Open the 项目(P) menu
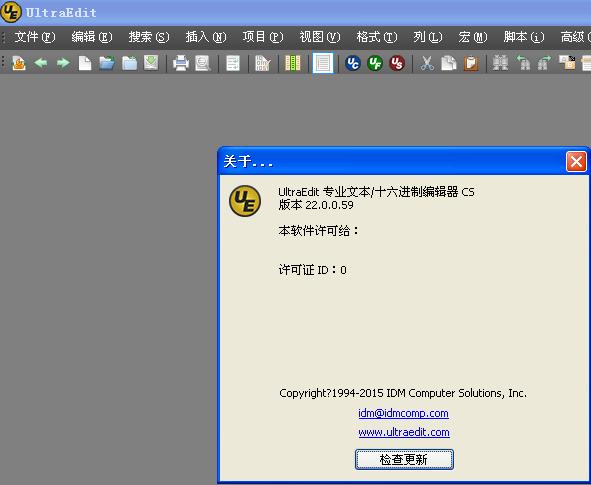Image resolution: width=591 pixels, height=485 pixels. coord(263,37)
